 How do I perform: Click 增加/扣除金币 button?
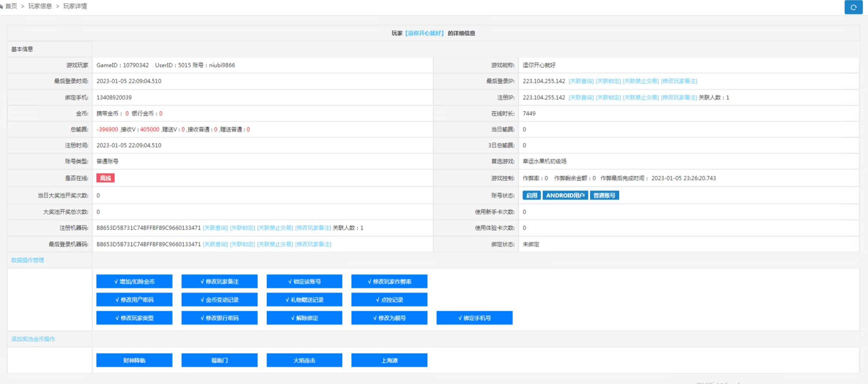click(134, 281)
